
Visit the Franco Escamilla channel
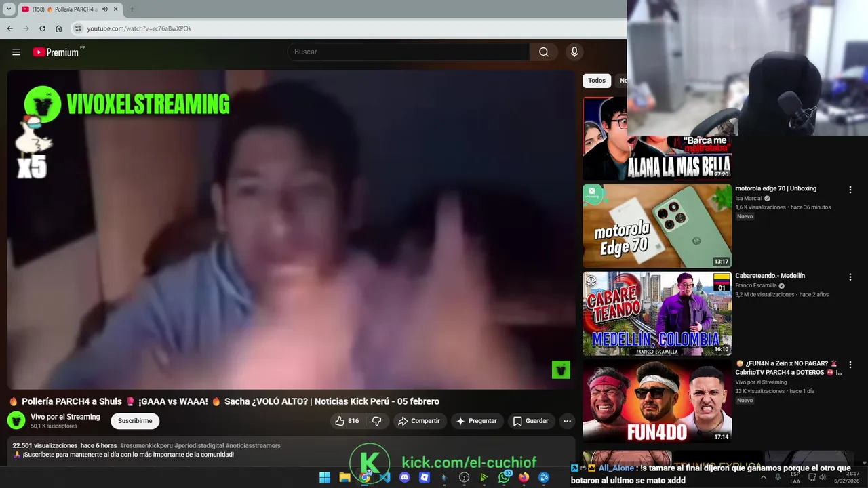pos(756,286)
